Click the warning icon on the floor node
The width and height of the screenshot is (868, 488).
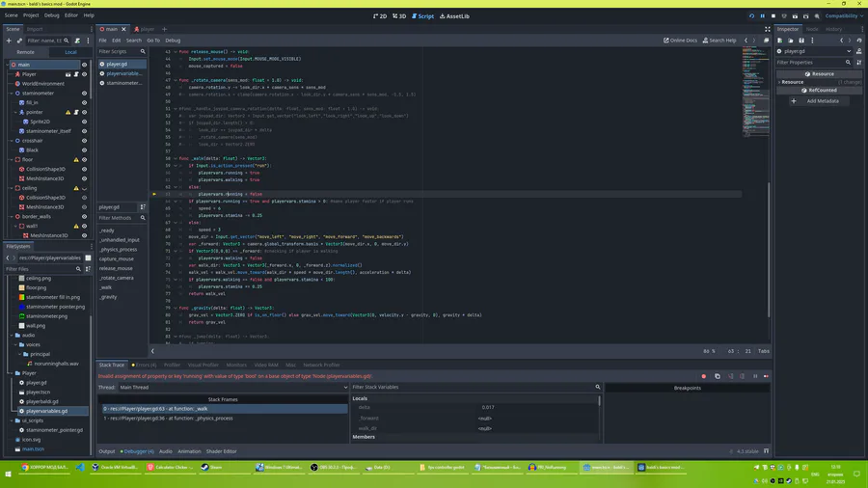(76, 159)
